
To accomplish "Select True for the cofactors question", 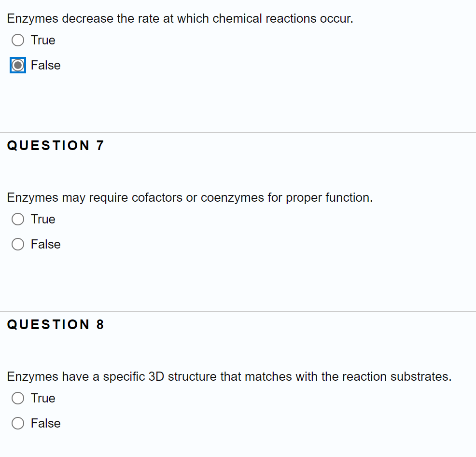I will [x=17, y=219].
